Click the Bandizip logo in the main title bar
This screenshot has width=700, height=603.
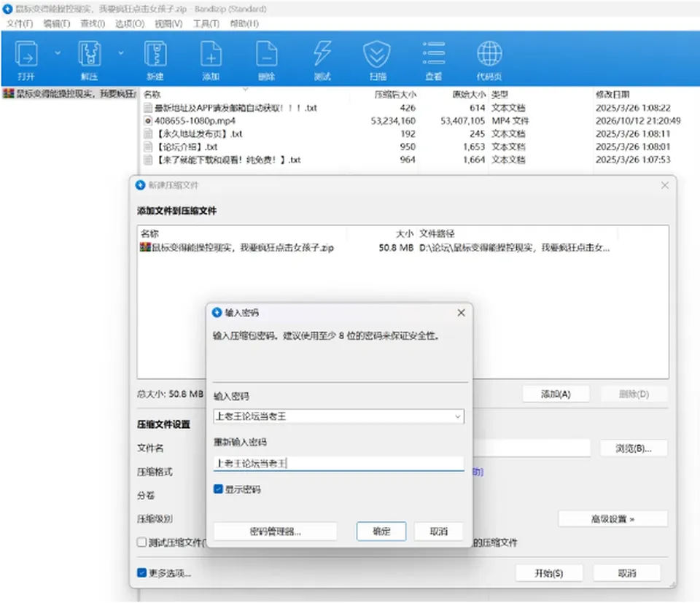pyautogui.click(x=7, y=9)
